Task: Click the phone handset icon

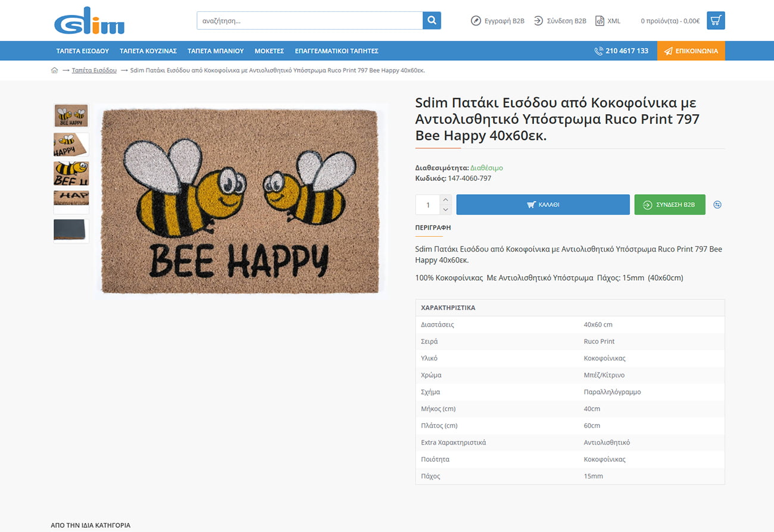Action: [x=598, y=51]
